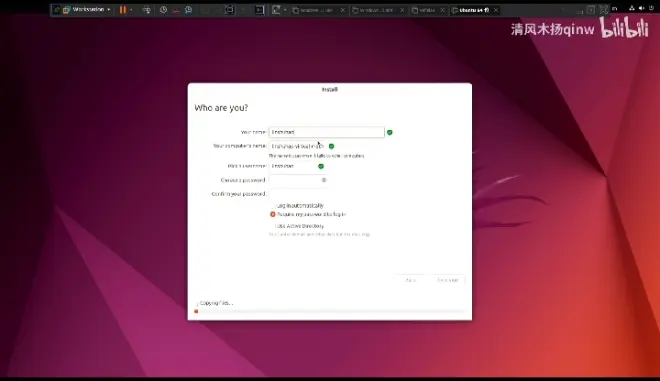This screenshot has width=660, height=381.
Task: Click the Back button
Action: pyautogui.click(x=410, y=280)
